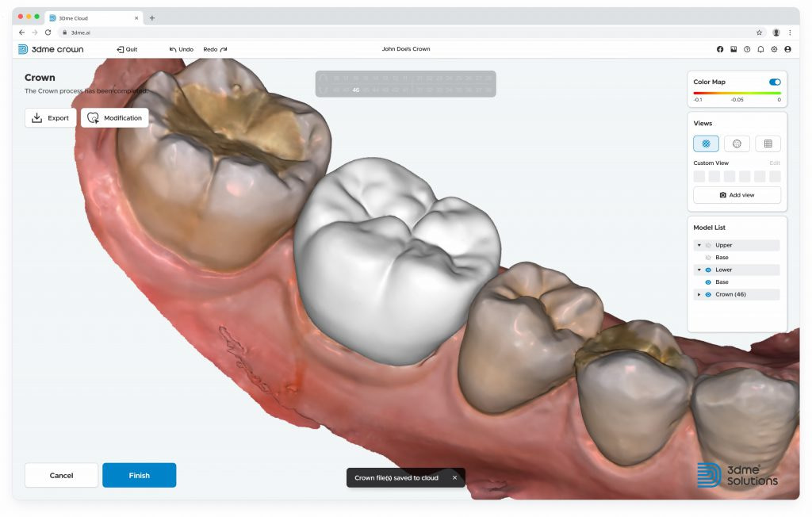The width and height of the screenshot is (812, 517).
Task: Collapse the Lower model tree entry
Action: pos(699,269)
